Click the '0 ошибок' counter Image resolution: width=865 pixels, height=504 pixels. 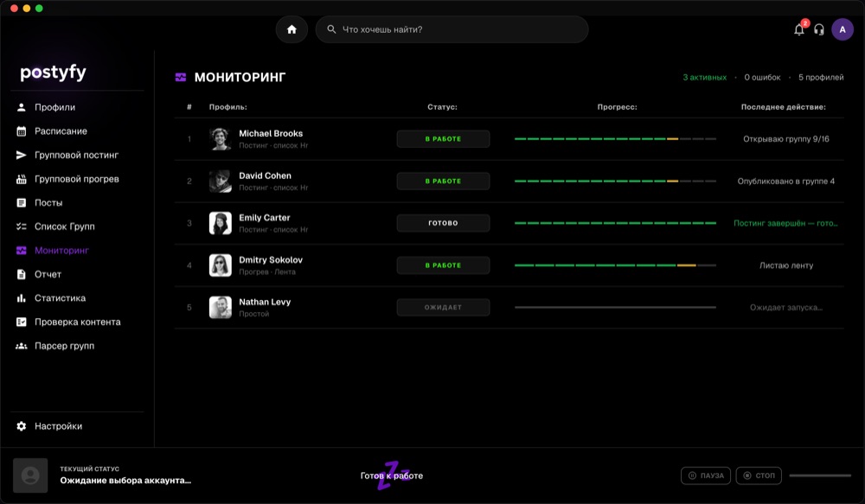click(x=762, y=77)
